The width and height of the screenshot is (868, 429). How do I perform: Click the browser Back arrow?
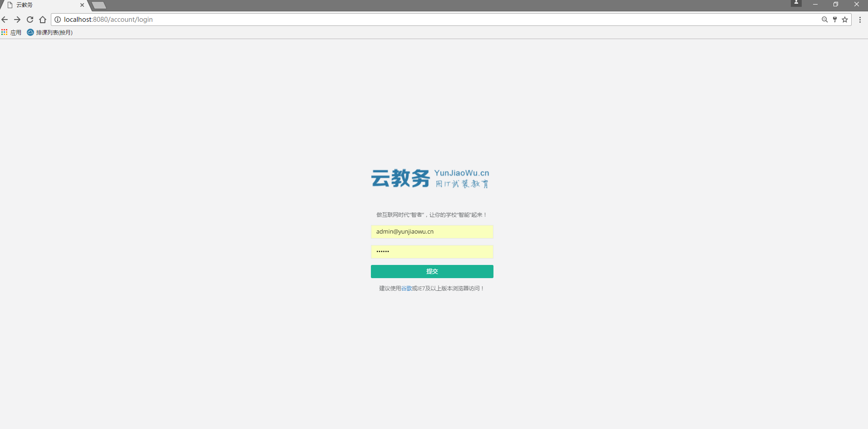(x=5, y=20)
